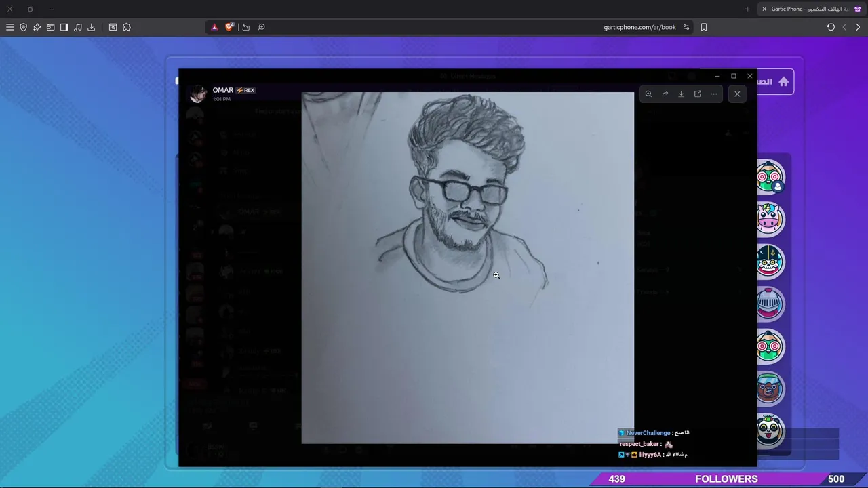Click the shield VPN icon in browser toolbar

coord(23,27)
